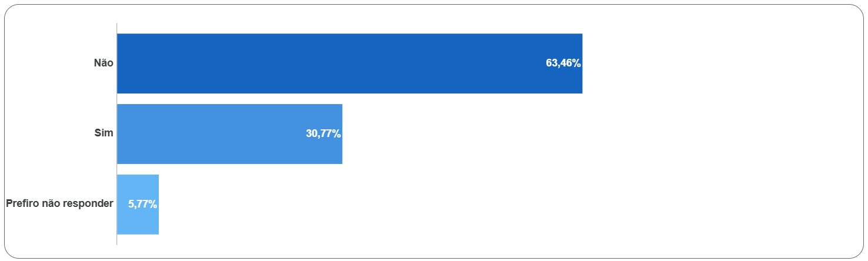Click the gap between Sim and Prefiro não responder bars
This screenshot has width=868, height=261.
point(235,169)
